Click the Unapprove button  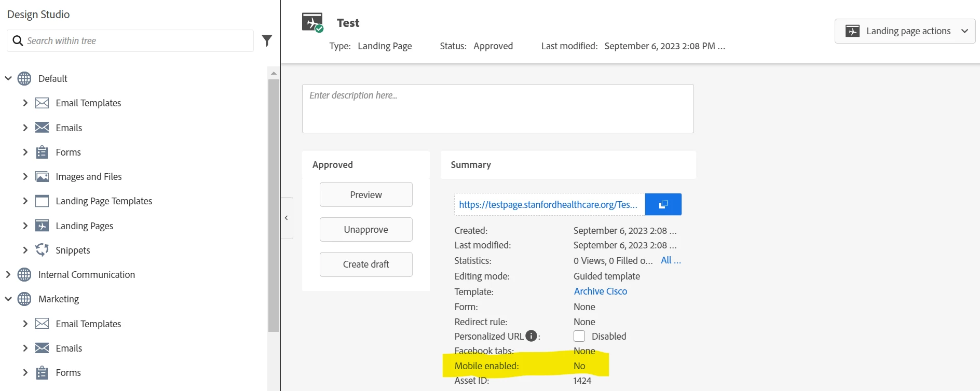click(366, 229)
